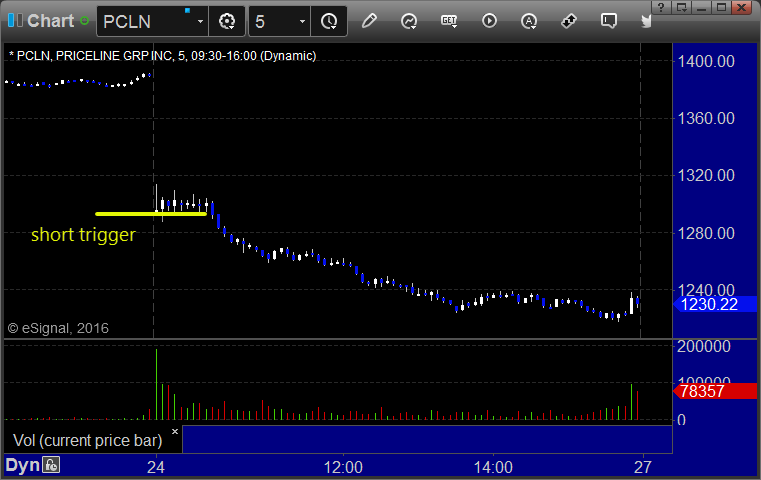
Task: Open the chart type selector icon
Action: [x=409, y=21]
